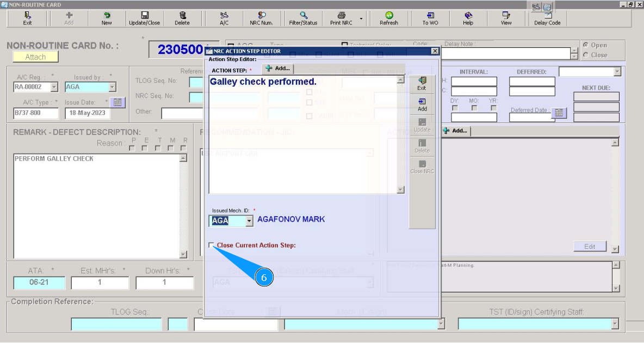Expand Completion Mech. (ID/sign) dropdown
Screen dimensions: 644x343
pyautogui.click(x=441, y=324)
